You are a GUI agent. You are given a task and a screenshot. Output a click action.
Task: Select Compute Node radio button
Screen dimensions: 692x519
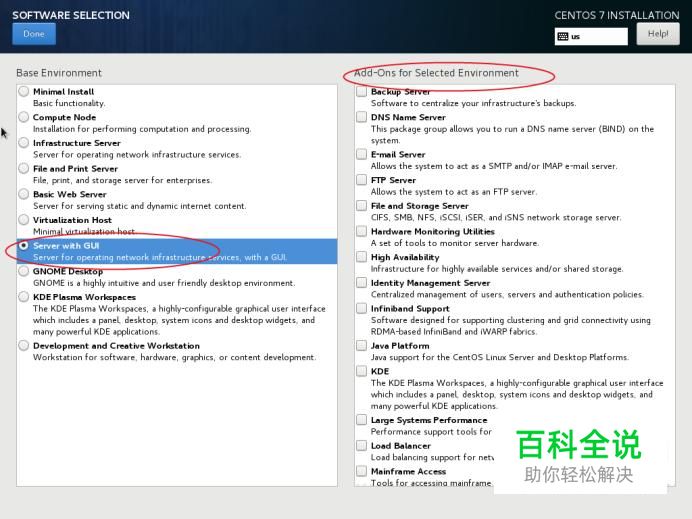point(24,117)
